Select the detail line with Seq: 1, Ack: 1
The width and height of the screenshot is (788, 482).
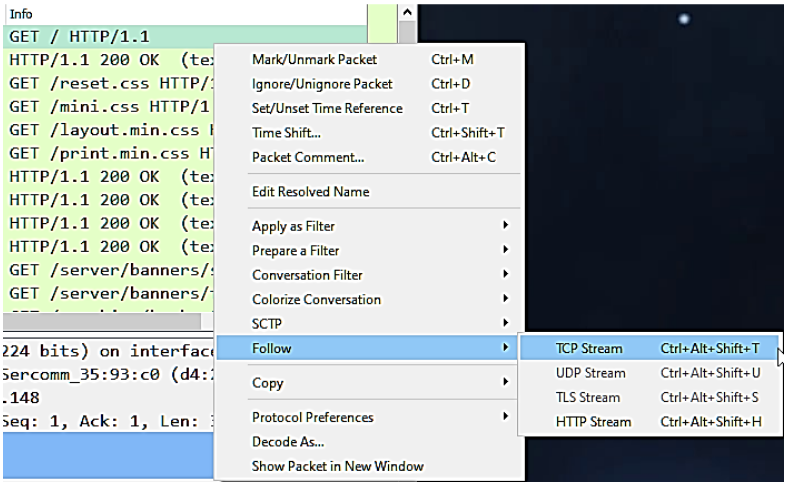[x=108, y=421]
